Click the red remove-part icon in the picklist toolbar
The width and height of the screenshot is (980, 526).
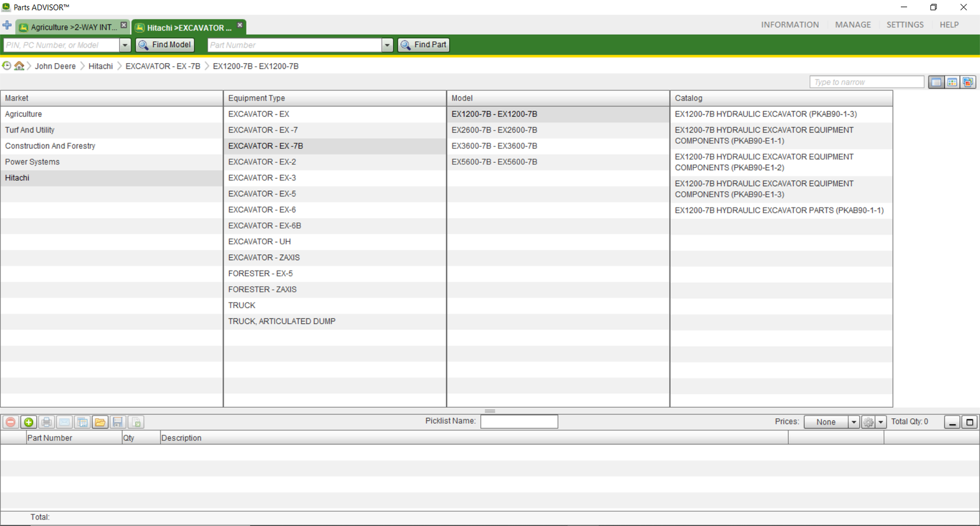(x=10, y=422)
